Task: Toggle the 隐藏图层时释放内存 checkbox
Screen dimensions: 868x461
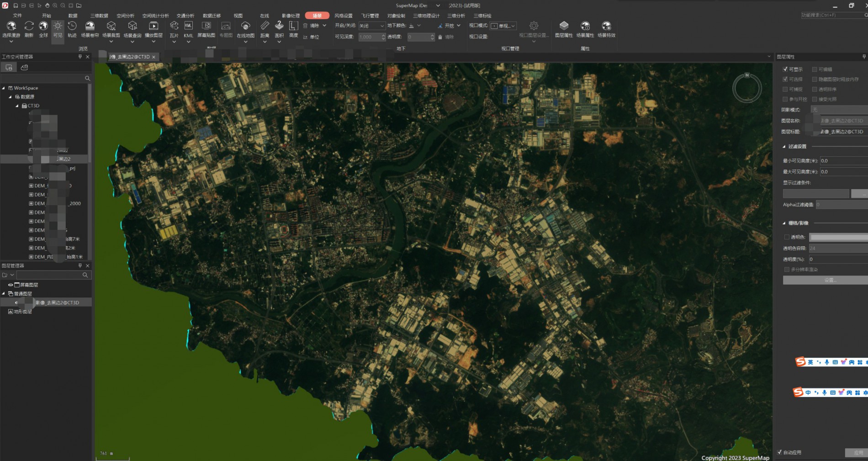Action: pyautogui.click(x=815, y=79)
